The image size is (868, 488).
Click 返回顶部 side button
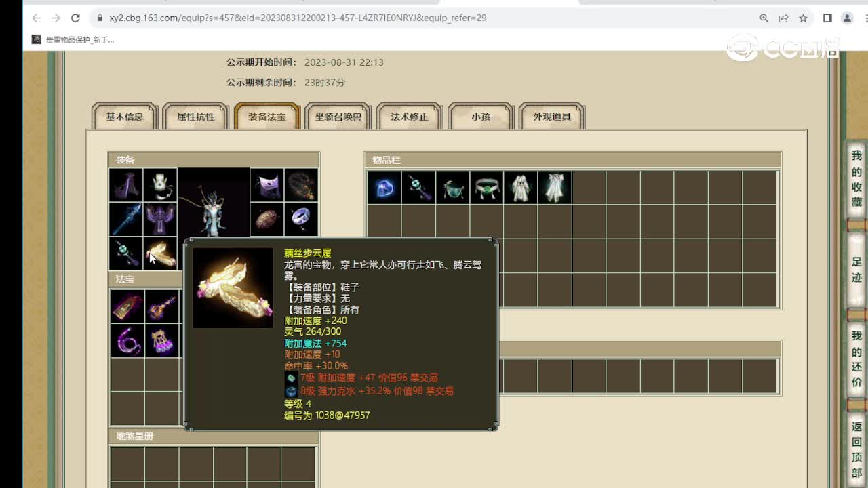[856, 451]
